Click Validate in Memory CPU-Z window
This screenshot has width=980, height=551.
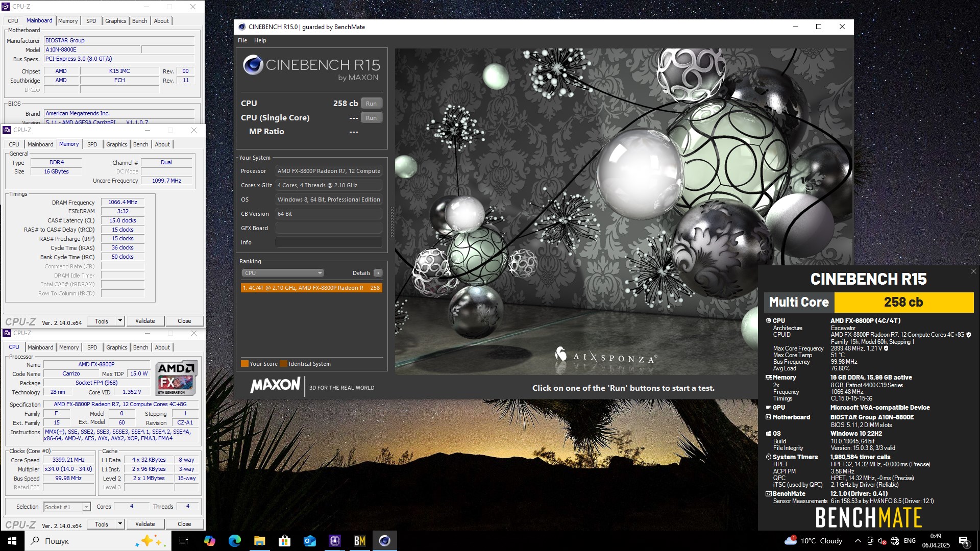145,321
